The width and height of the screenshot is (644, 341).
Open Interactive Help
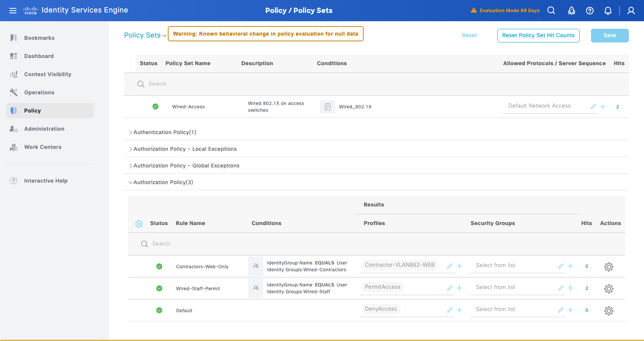click(x=50, y=181)
